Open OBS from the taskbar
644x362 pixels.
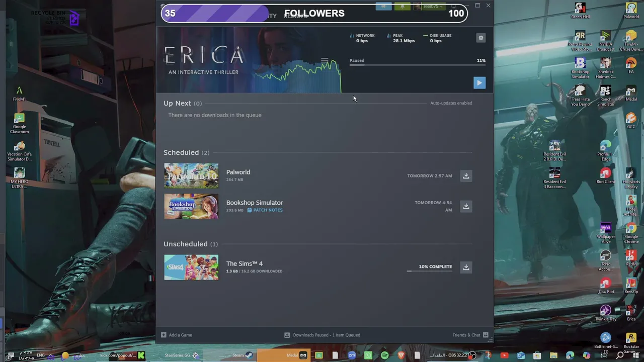tap(453, 355)
